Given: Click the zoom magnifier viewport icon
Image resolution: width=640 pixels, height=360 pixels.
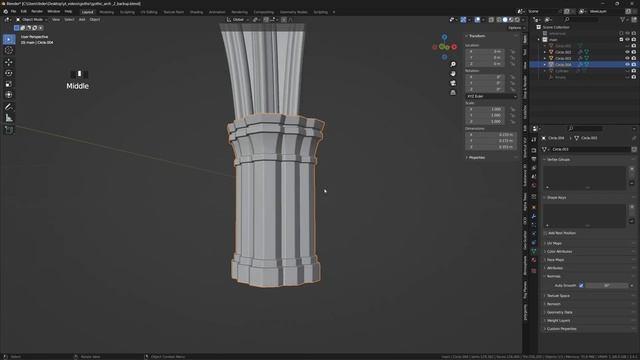Looking at the screenshot, I should 453,64.
